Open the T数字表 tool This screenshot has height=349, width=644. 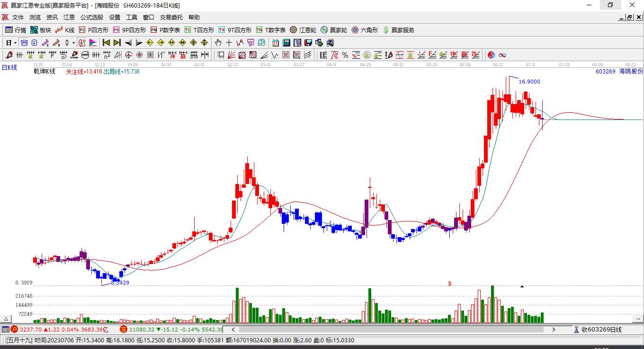tap(271, 30)
